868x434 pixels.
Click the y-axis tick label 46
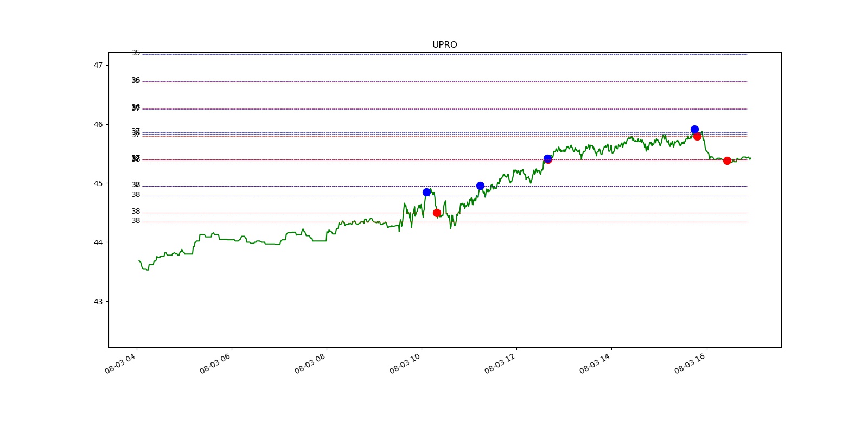98,124
